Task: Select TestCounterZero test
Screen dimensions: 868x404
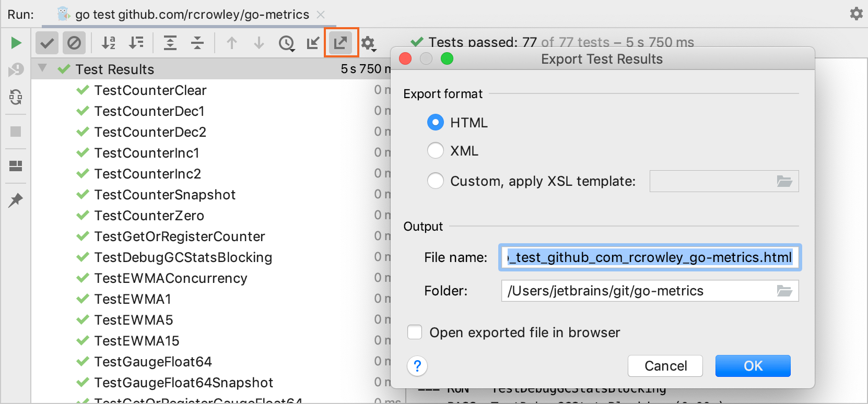Action: (149, 216)
